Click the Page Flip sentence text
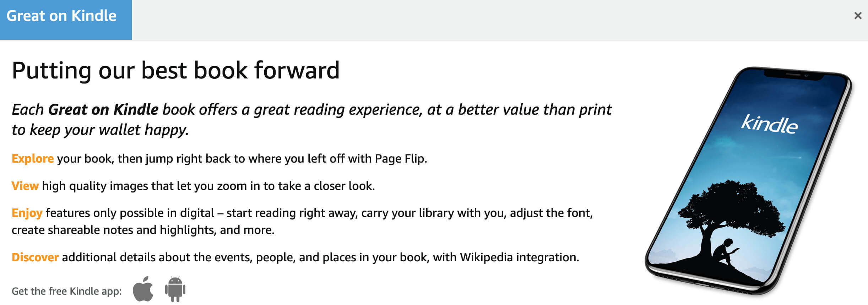 click(x=219, y=158)
